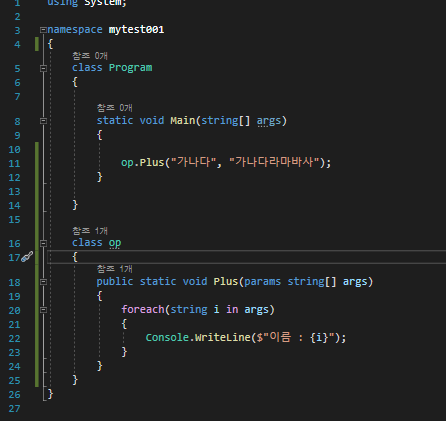Collapse the Plus method outline toggle
The width and height of the screenshot is (446, 421).
pos(43,282)
